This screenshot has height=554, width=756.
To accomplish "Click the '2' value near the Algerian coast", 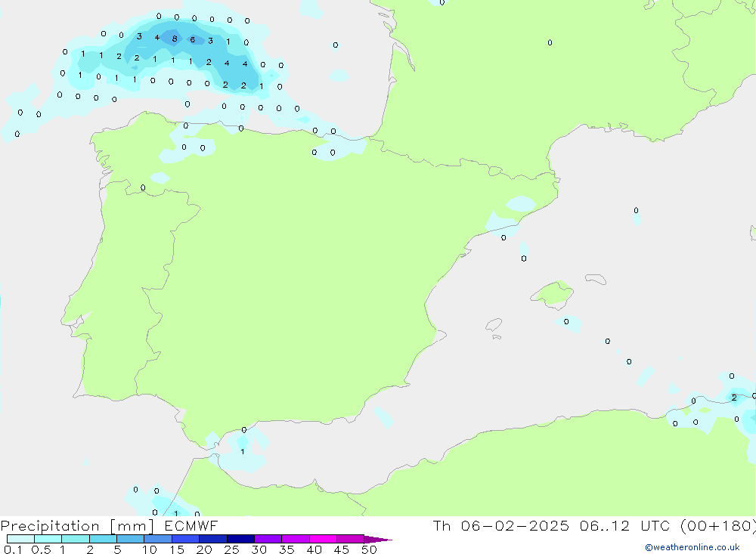I will [734, 398].
